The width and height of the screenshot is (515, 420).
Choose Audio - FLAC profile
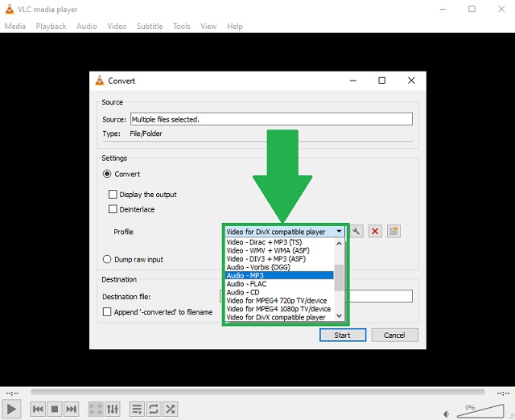(279, 284)
